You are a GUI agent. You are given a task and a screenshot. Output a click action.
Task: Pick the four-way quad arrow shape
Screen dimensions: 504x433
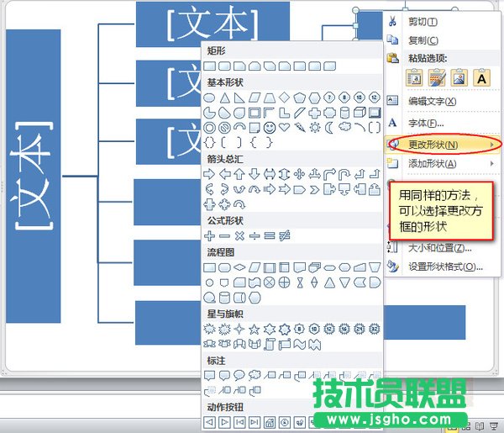299,174
